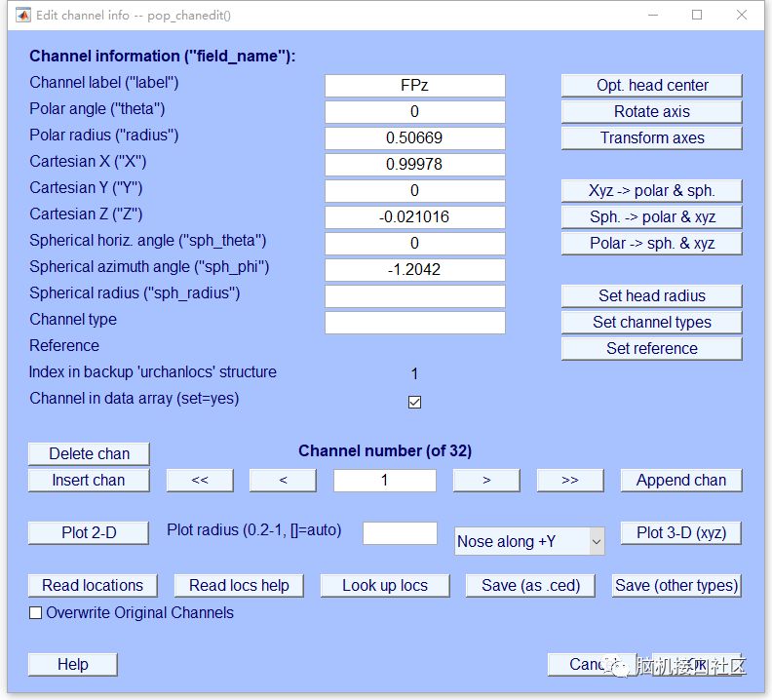Maximize the pop_chanedit window

(x=697, y=16)
